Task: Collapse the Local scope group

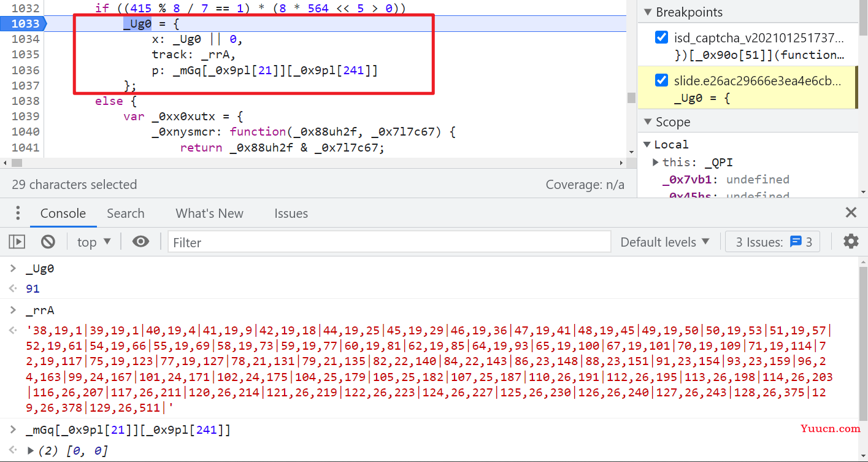Action: tap(647, 144)
